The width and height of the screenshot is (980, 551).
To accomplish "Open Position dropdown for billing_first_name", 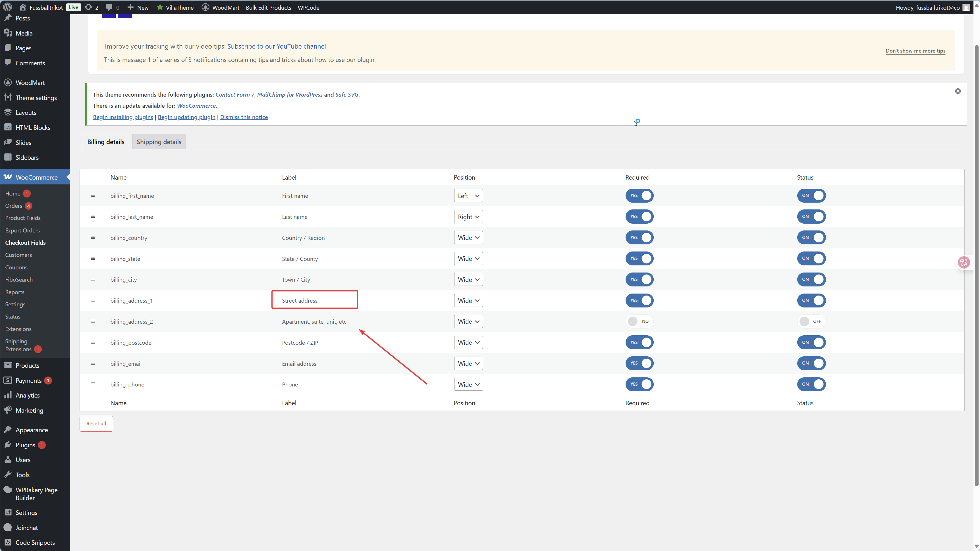I will tap(468, 196).
